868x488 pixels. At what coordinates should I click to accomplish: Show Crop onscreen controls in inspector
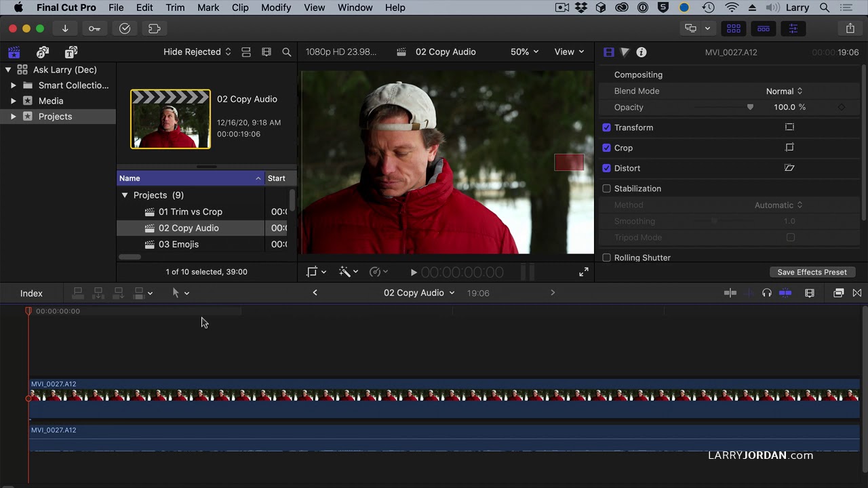789,148
